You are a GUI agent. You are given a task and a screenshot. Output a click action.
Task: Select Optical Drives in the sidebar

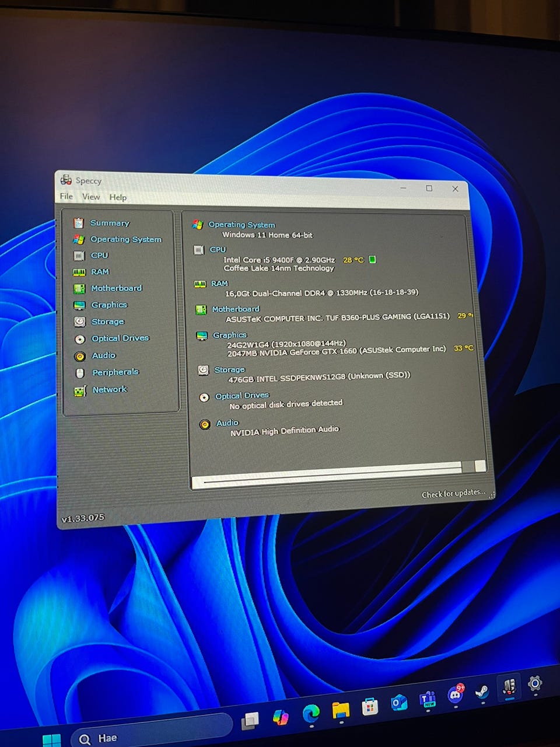pos(120,338)
